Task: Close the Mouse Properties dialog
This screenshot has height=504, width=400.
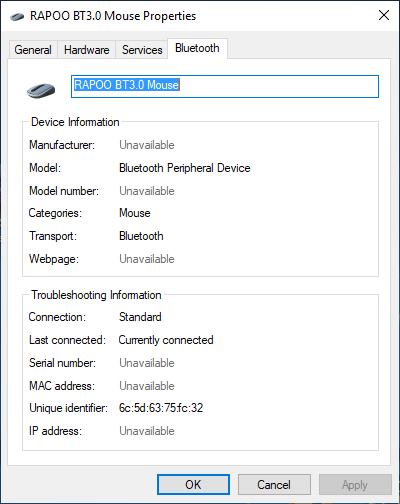Action: [x=384, y=15]
